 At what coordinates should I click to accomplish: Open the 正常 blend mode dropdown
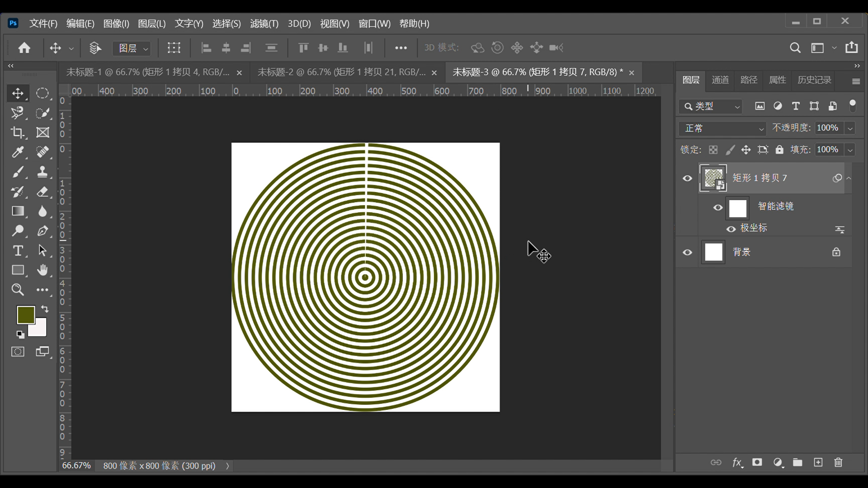coord(722,128)
